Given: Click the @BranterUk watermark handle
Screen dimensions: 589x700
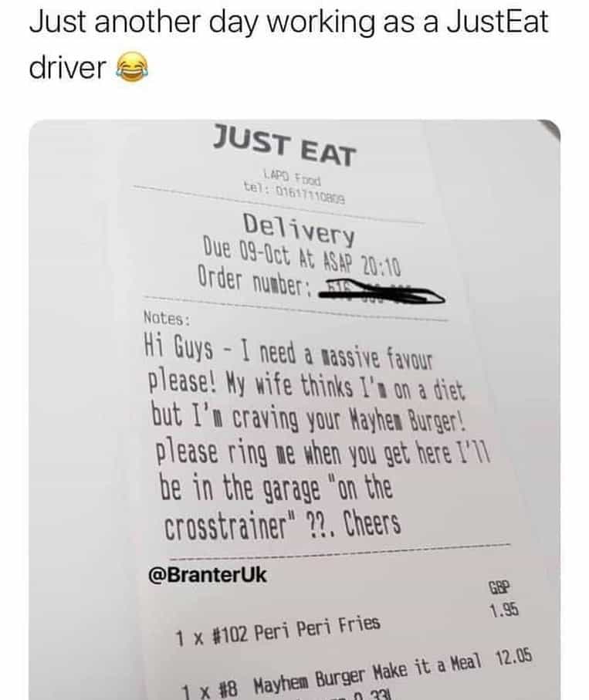Looking at the screenshot, I should [x=207, y=574].
